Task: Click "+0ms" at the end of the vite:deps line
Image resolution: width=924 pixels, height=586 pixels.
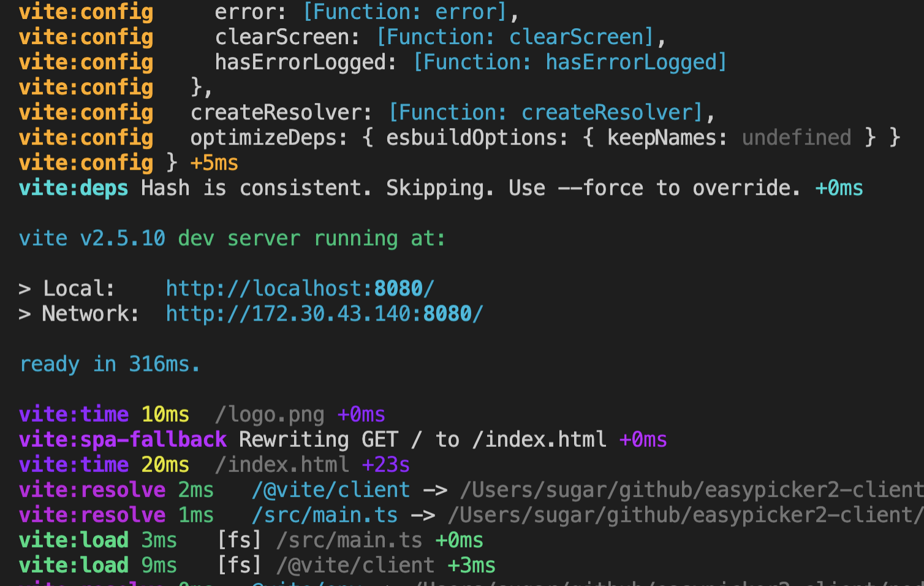Action: point(839,188)
